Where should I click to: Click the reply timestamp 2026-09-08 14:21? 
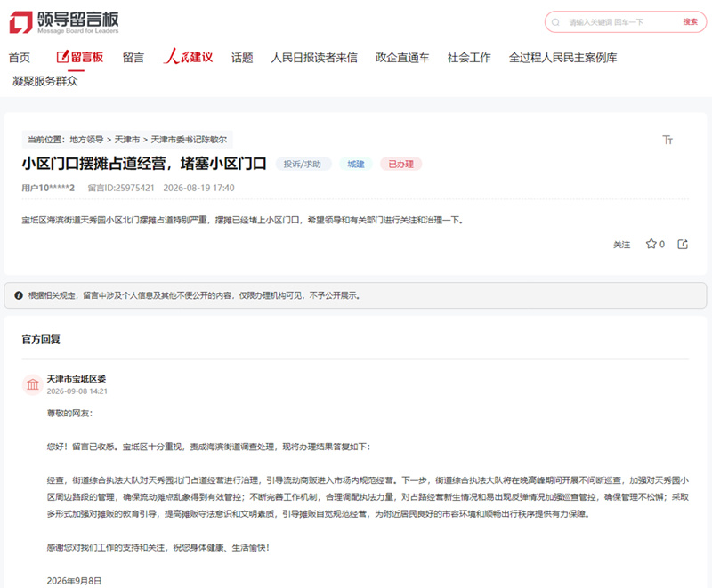[77, 391]
